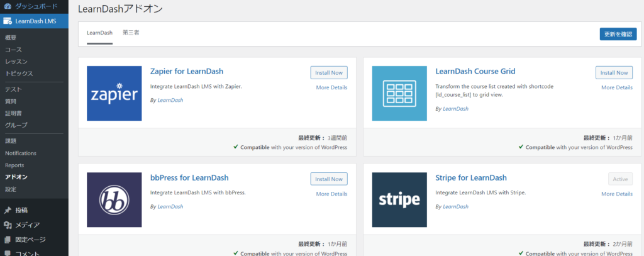The image size is (644, 256).
Task: Open More Details for bbPress
Action: [x=331, y=194]
